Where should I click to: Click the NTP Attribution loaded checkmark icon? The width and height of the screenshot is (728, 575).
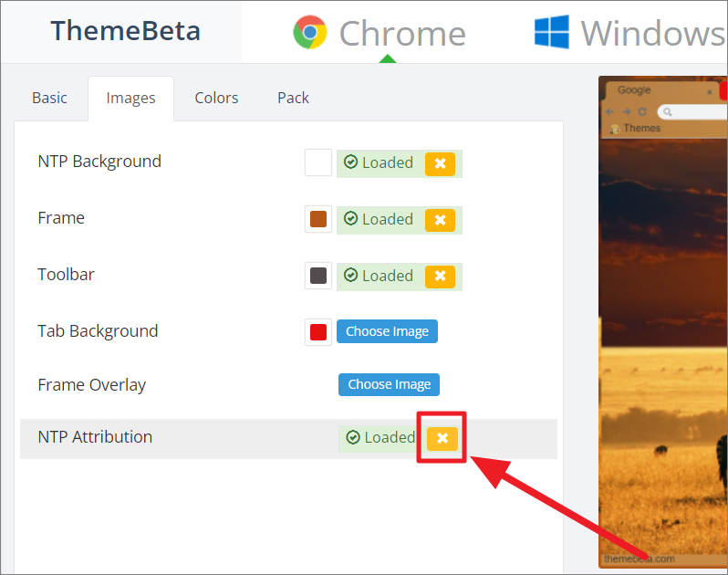click(x=353, y=437)
